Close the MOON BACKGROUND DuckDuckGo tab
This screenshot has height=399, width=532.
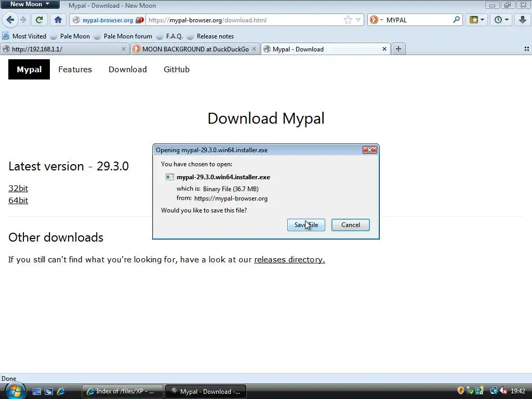click(254, 49)
